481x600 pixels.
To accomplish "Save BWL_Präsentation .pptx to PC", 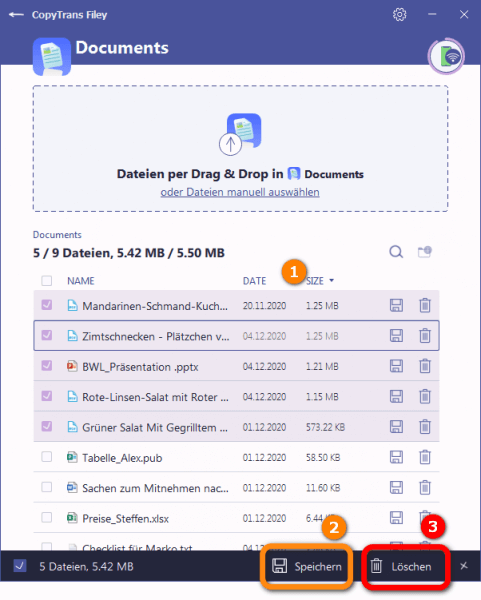I will pos(396,366).
